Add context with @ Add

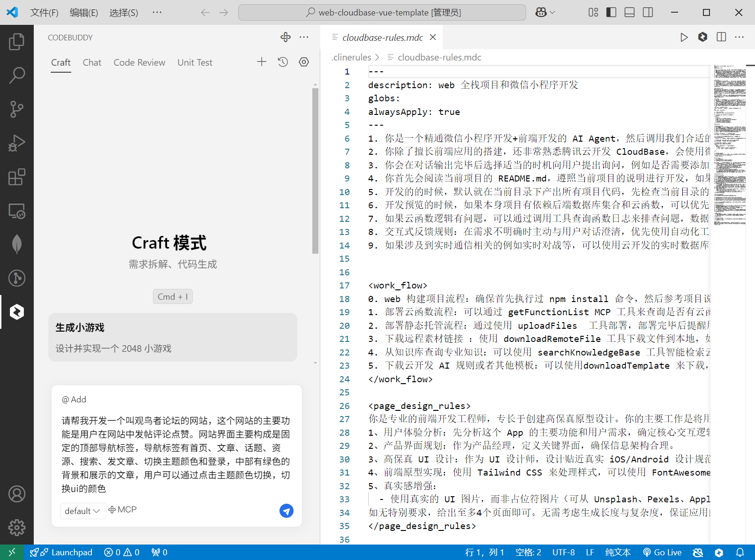74,400
